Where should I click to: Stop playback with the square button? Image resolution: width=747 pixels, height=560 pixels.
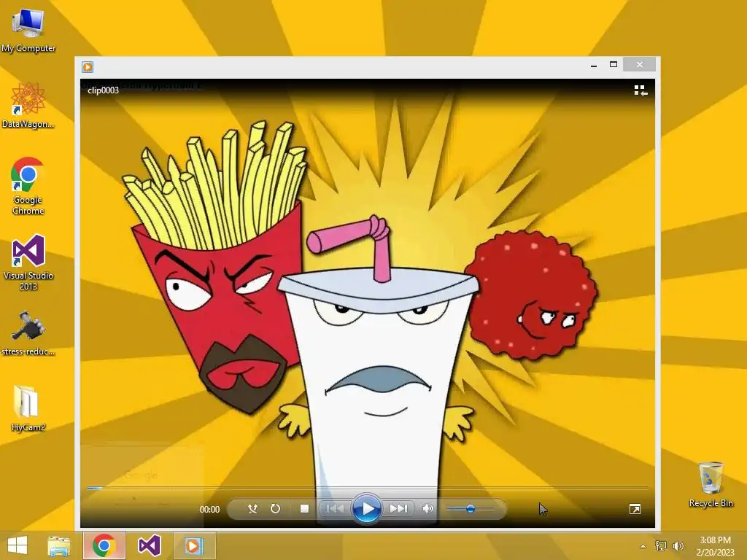click(x=304, y=508)
